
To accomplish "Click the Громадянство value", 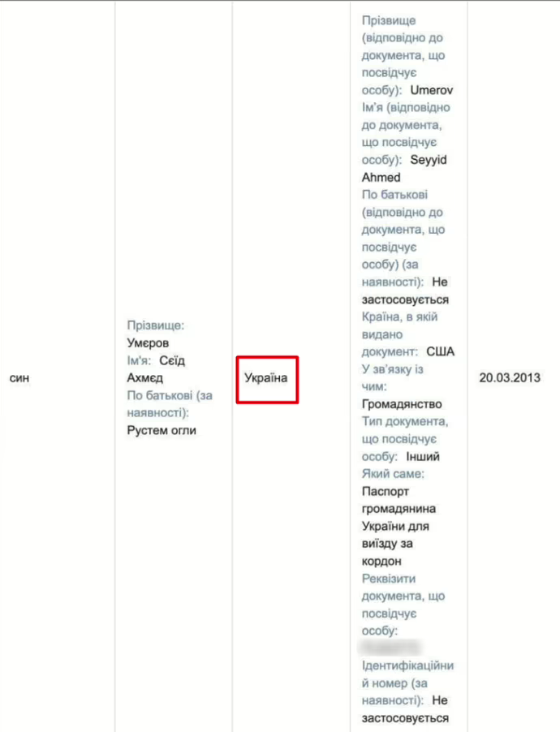I will coord(402,404).
